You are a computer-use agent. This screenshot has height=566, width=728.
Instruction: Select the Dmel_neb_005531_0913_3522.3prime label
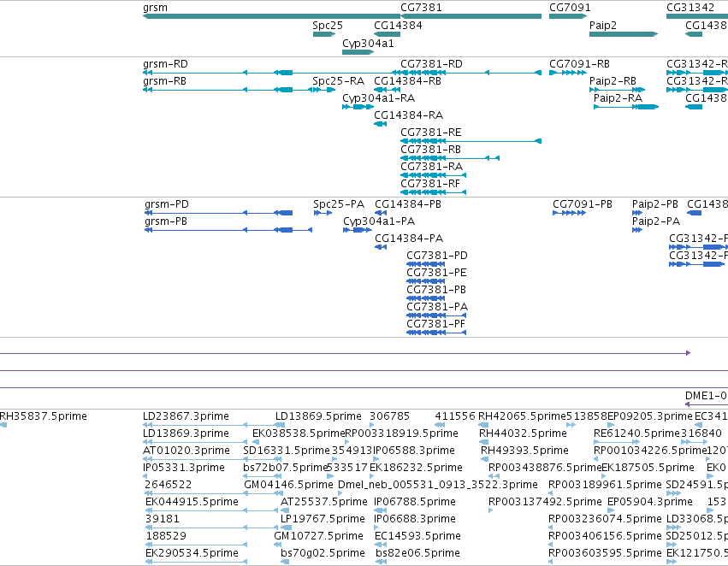438,485
